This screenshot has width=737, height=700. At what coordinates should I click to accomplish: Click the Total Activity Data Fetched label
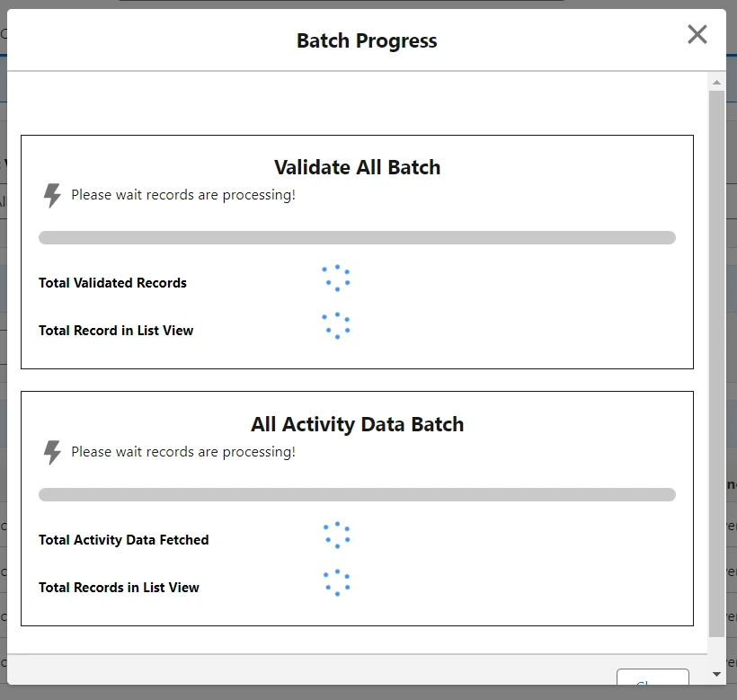click(123, 540)
